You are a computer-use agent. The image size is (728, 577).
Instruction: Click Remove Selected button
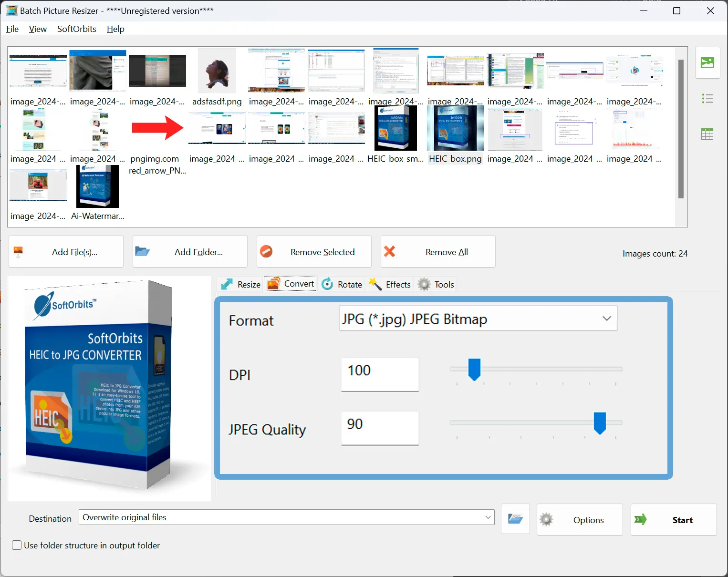tap(314, 252)
